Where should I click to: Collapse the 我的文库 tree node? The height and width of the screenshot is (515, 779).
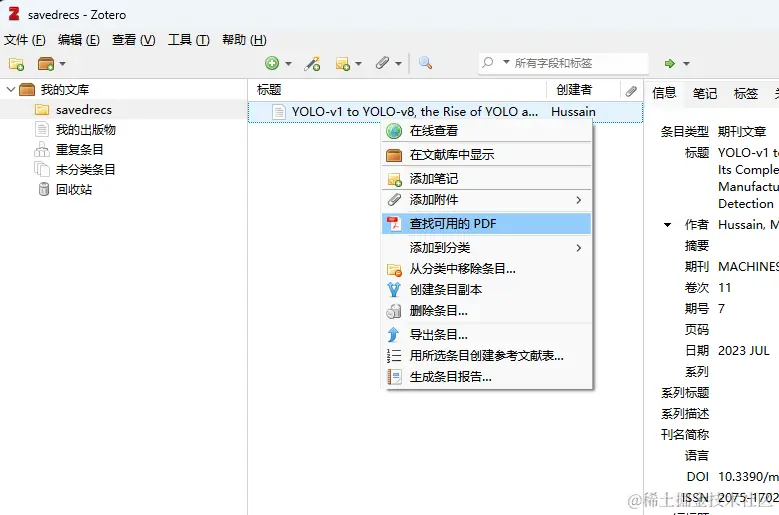(x=10, y=89)
